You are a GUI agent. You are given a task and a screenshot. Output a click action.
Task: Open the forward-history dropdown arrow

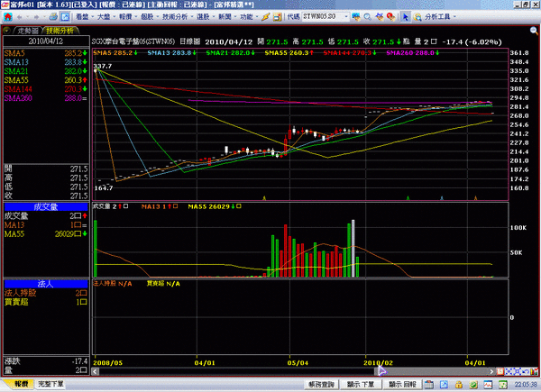[44, 17]
